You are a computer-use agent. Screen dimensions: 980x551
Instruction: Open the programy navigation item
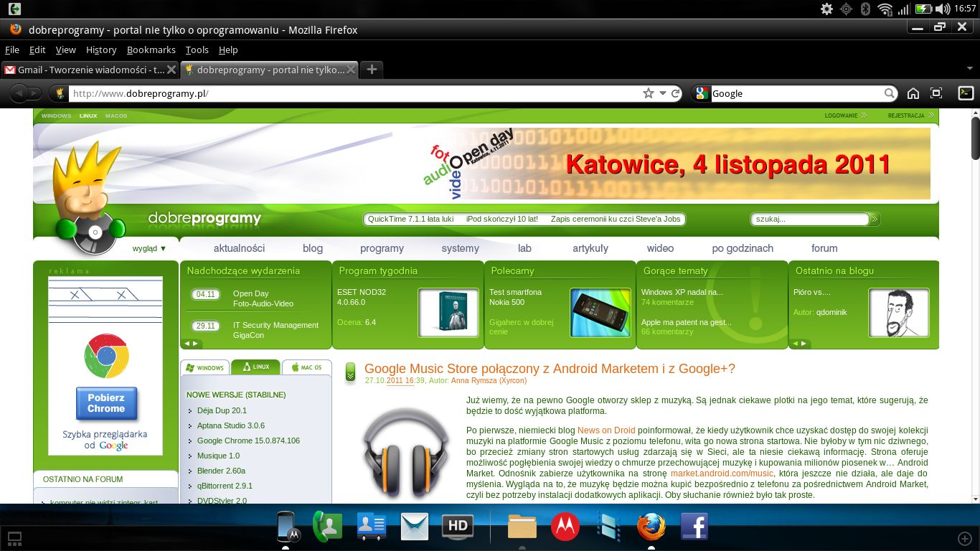click(382, 248)
